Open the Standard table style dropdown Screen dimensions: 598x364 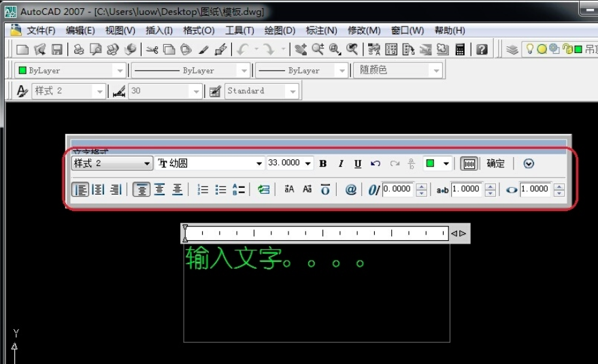click(293, 91)
